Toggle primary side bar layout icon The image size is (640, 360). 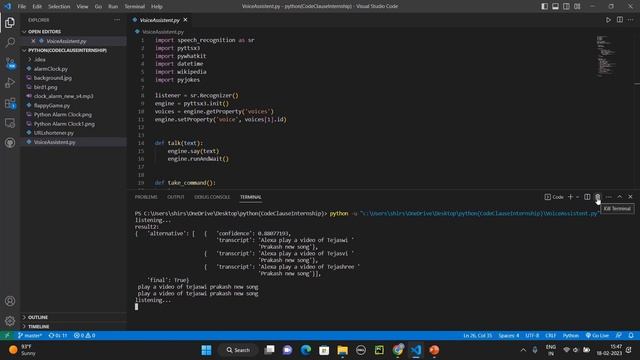click(x=544, y=6)
